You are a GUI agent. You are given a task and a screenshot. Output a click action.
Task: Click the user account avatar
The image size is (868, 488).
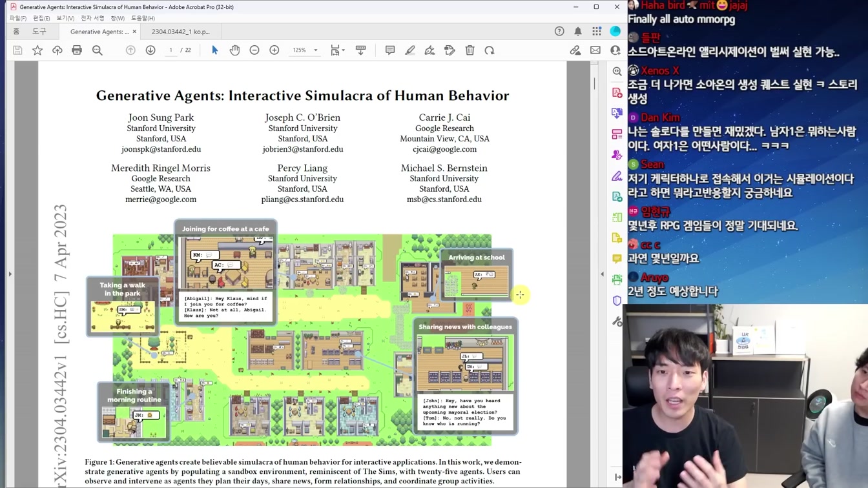pos(615,31)
